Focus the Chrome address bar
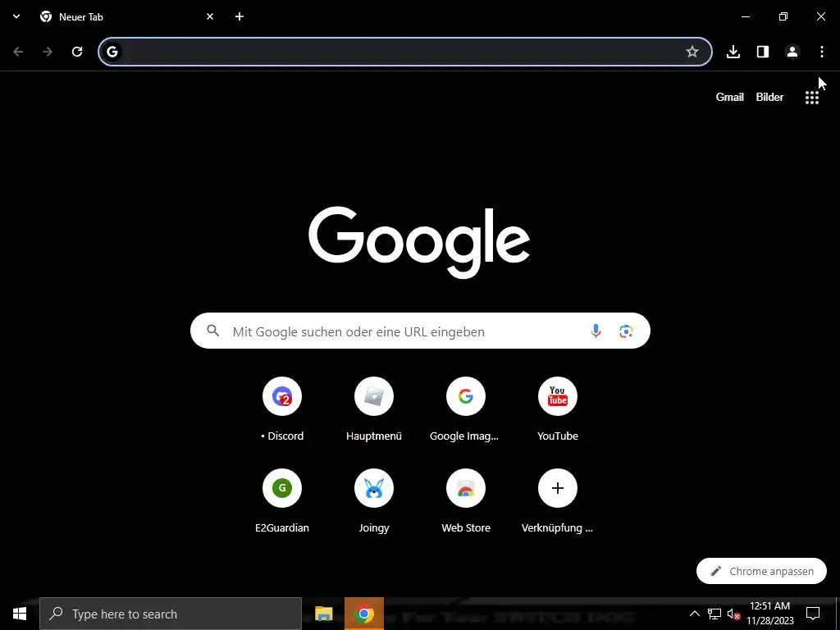The image size is (840, 630). [x=405, y=52]
